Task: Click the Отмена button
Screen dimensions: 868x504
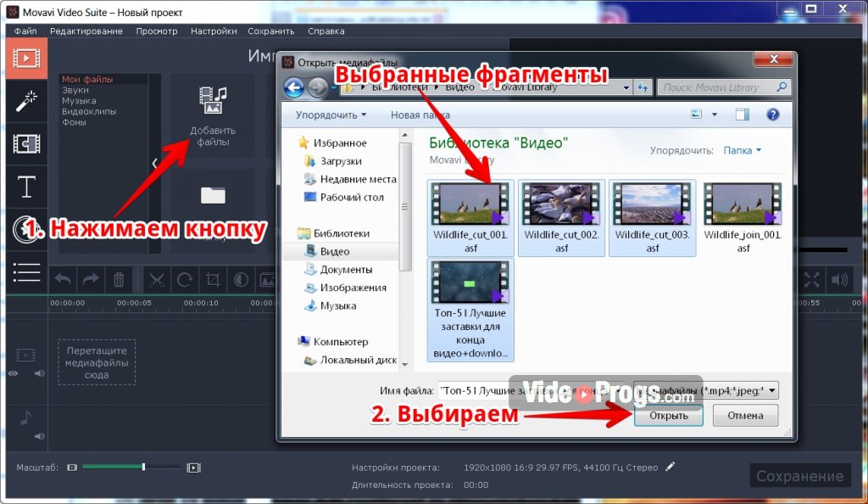Action: [745, 416]
